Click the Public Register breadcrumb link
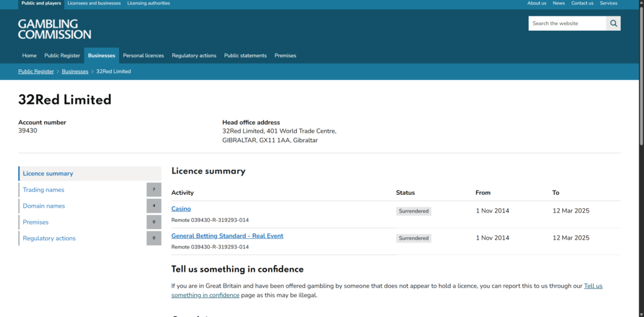Image resolution: width=644 pixels, height=317 pixels. click(x=36, y=72)
